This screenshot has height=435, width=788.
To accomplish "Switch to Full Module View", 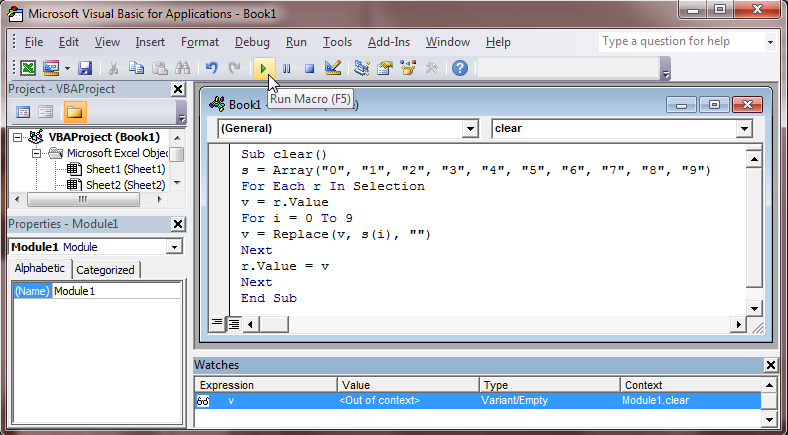I will click(x=234, y=324).
